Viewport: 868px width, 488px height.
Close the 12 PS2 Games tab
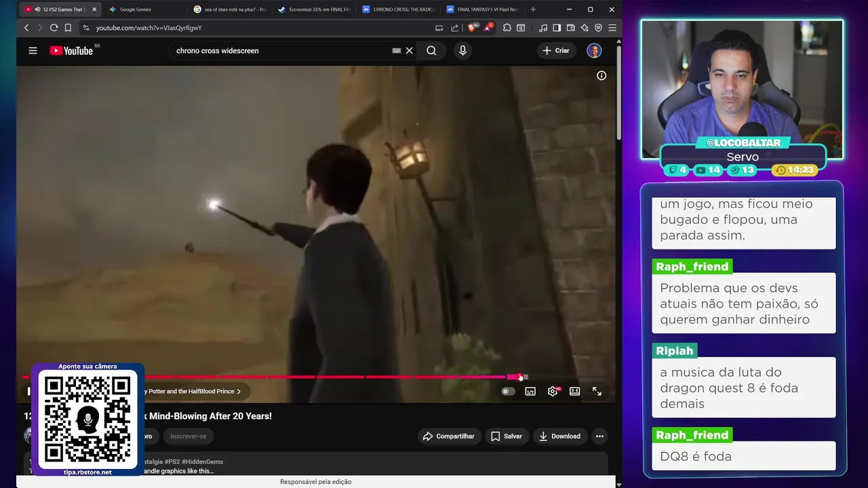[94, 9]
